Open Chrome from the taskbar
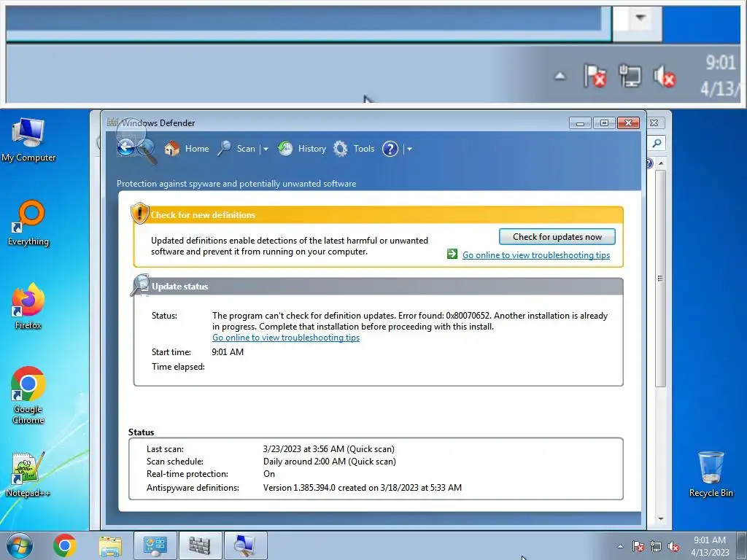747x560 pixels. coord(65,545)
